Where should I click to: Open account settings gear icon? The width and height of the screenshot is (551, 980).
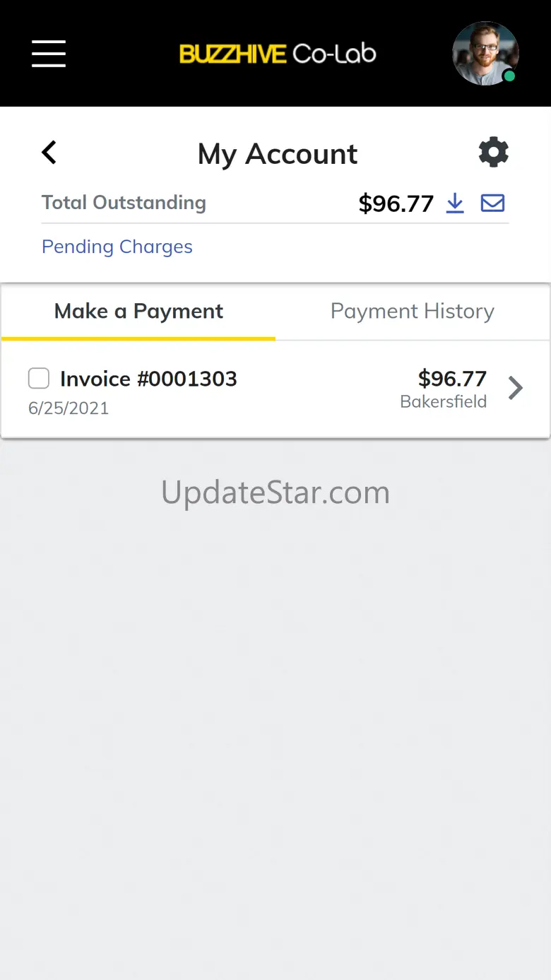click(x=493, y=153)
